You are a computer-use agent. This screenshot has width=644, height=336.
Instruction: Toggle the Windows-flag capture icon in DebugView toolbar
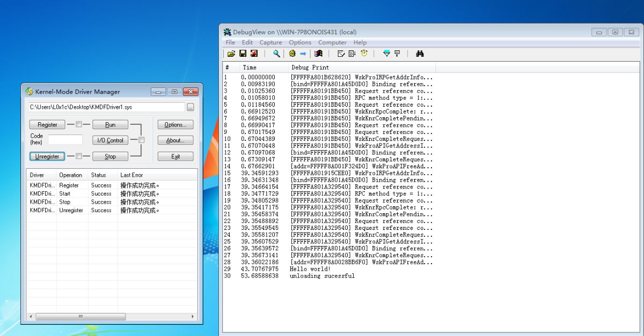pyautogui.click(x=318, y=54)
